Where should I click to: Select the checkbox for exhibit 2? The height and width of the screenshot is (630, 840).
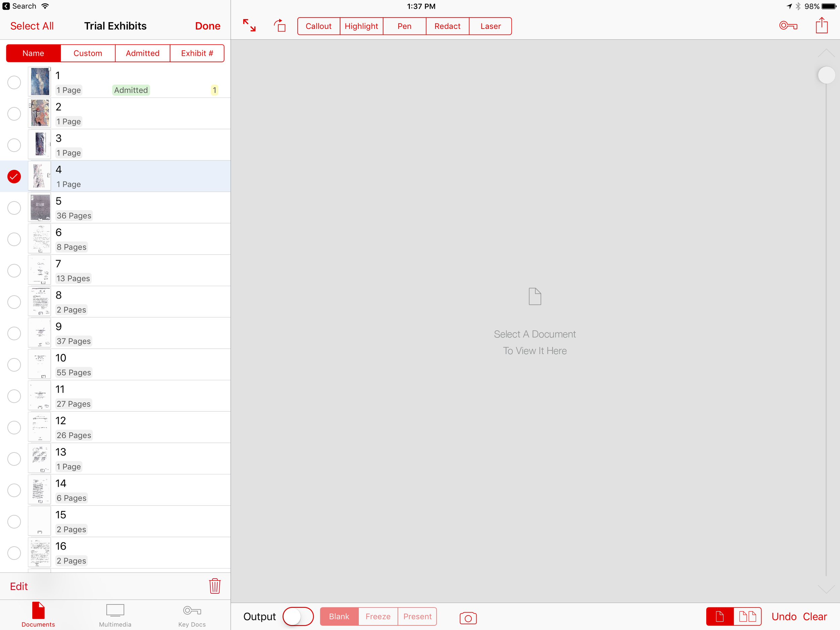[14, 114]
